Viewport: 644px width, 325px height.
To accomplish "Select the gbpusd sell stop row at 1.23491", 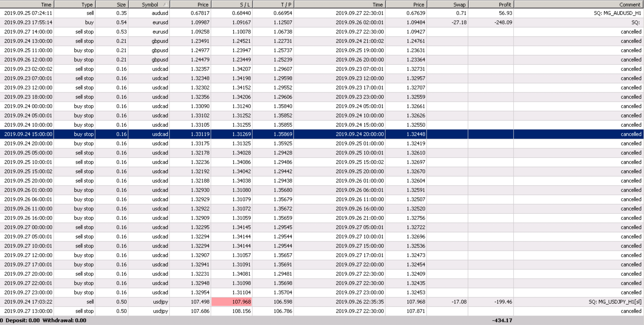I will [x=160, y=41].
